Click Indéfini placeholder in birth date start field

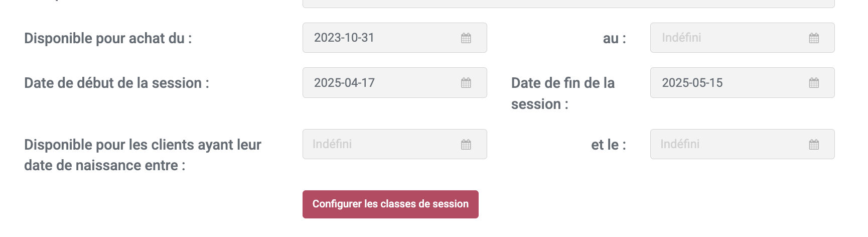tap(332, 144)
